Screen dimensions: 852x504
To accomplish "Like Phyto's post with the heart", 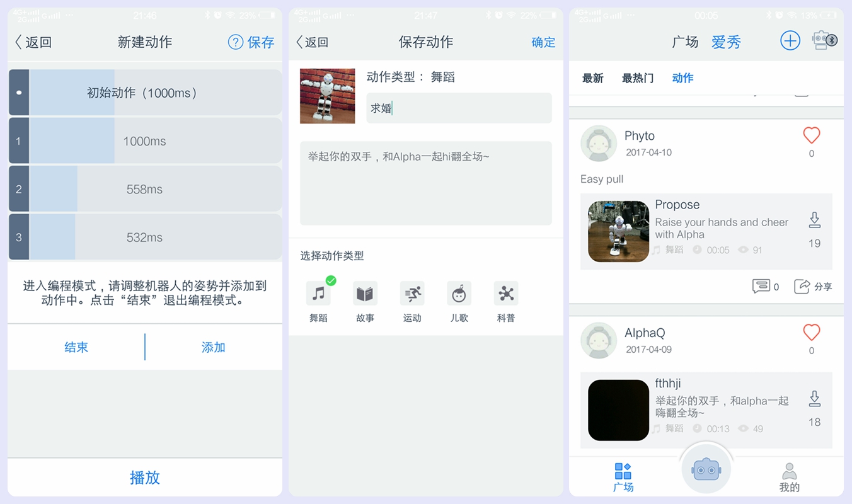I will (x=811, y=135).
